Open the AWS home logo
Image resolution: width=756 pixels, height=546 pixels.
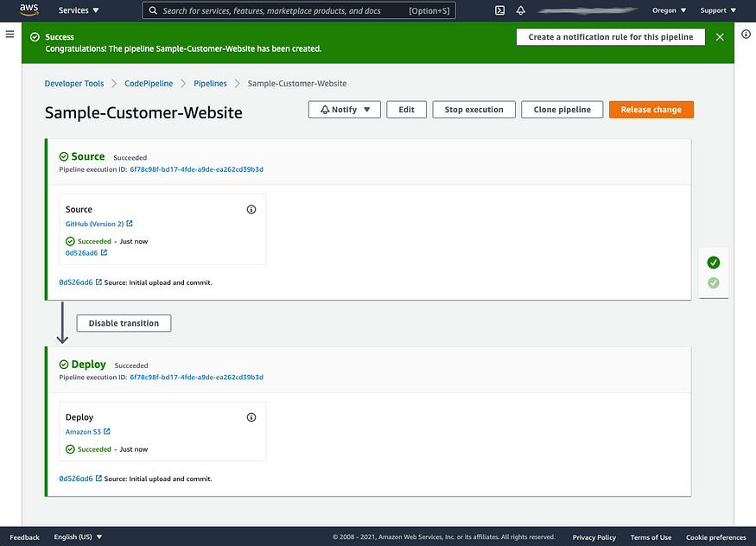(29, 10)
